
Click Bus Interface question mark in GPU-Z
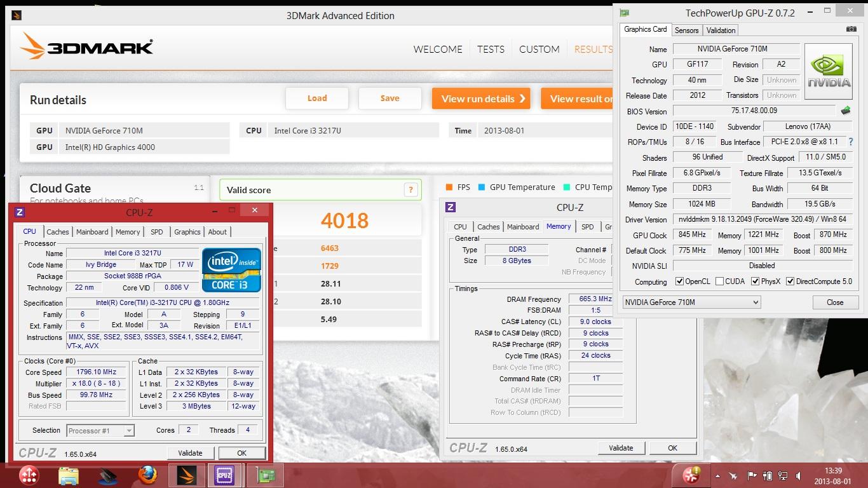point(851,142)
